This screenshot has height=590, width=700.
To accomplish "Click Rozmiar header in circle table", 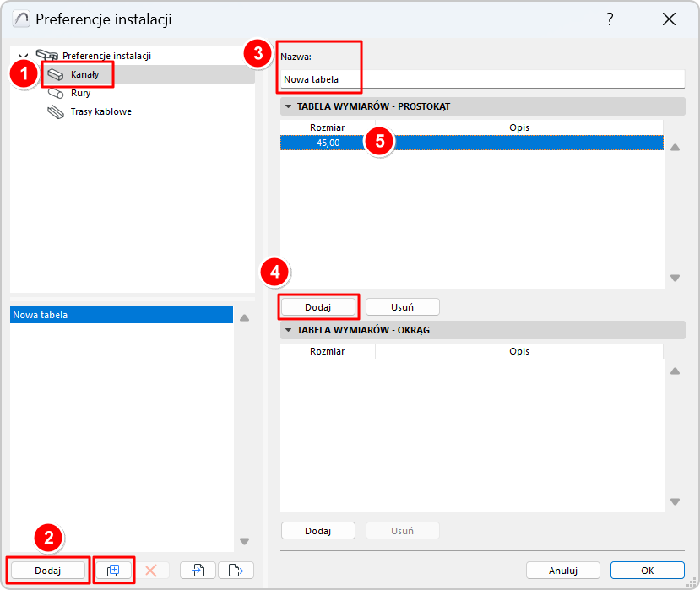I will [x=328, y=351].
